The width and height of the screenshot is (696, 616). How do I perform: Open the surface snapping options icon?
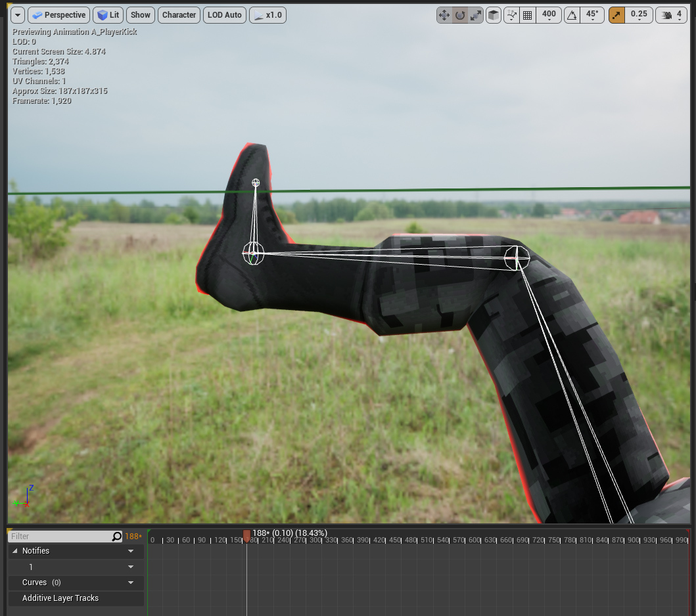(511, 15)
